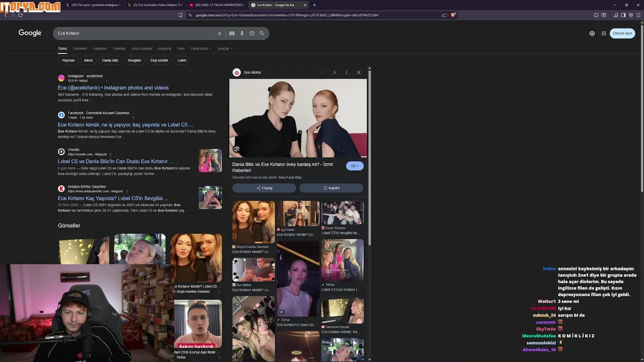
Task: Open the İşçi Haber related image thumbnail
Action: coord(298,214)
